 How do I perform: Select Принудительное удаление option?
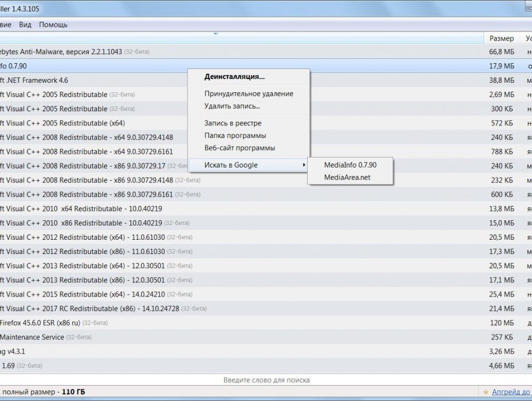pyautogui.click(x=249, y=94)
